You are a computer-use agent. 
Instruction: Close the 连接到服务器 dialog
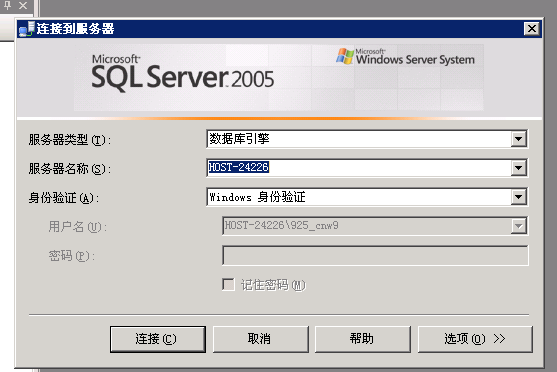(x=532, y=28)
